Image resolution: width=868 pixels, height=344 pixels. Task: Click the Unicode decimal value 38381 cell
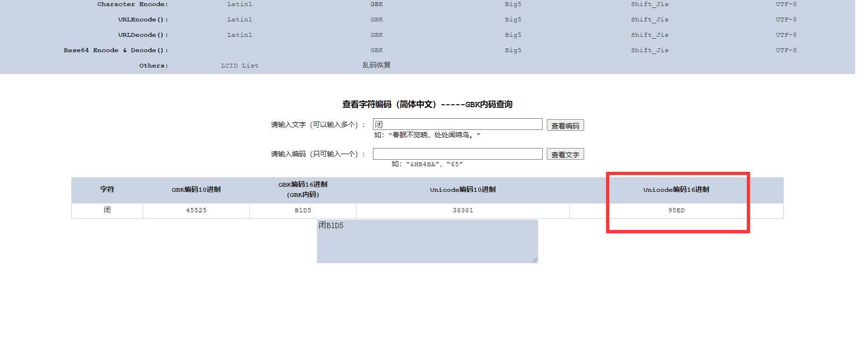463,210
